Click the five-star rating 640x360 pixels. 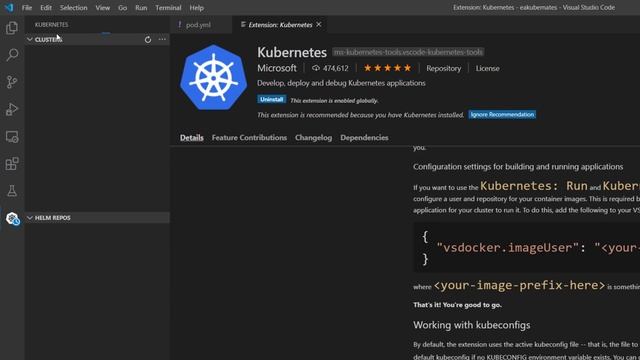[387, 68]
